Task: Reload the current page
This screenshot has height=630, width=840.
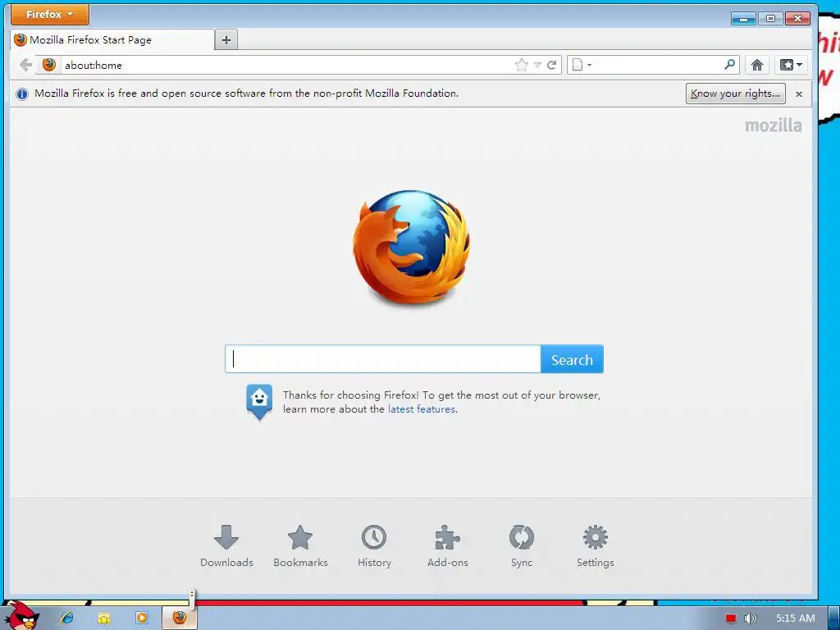Action: click(552, 66)
